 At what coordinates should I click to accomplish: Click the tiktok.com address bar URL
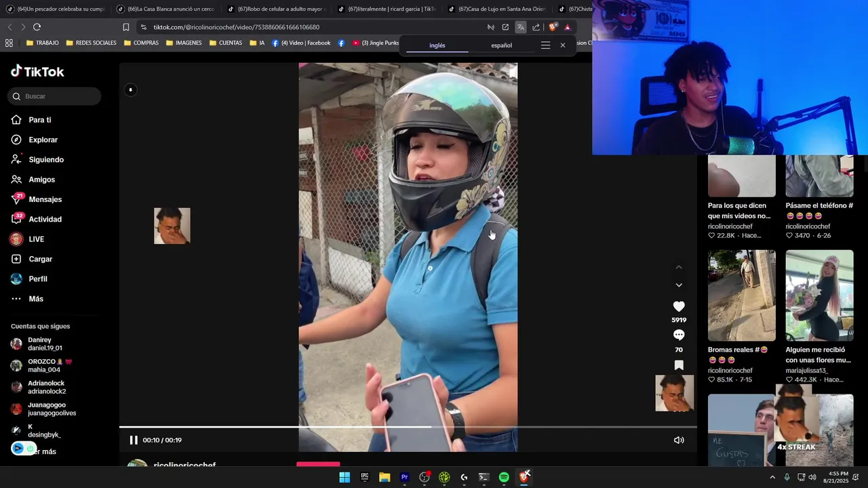tap(236, 27)
